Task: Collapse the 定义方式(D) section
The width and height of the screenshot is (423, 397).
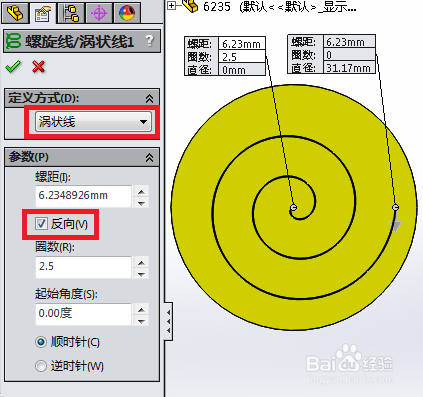Action: (149, 98)
